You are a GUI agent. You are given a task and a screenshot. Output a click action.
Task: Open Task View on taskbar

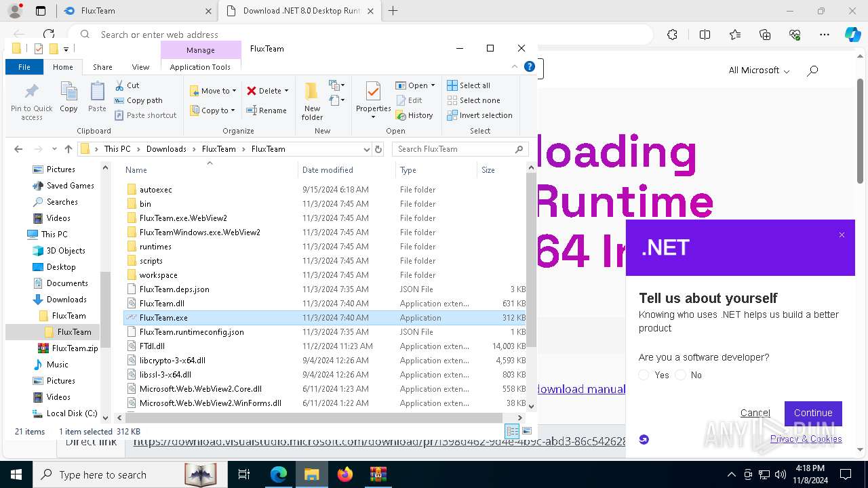(x=244, y=474)
